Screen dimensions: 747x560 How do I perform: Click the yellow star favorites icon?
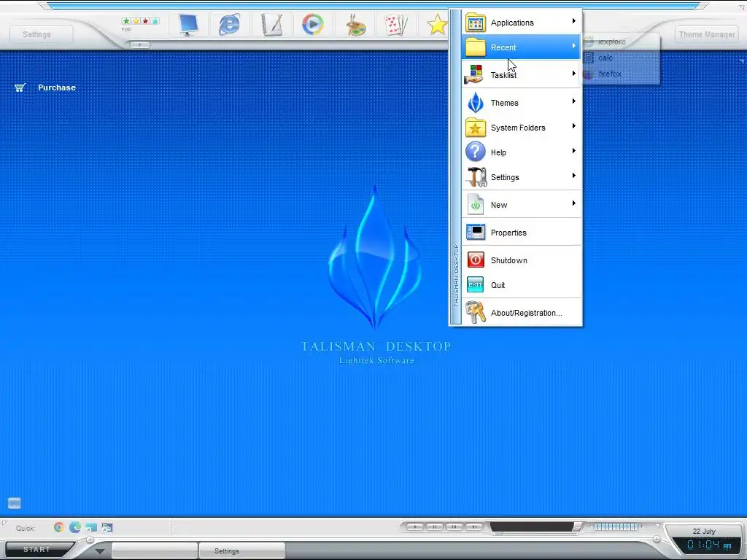point(437,24)
